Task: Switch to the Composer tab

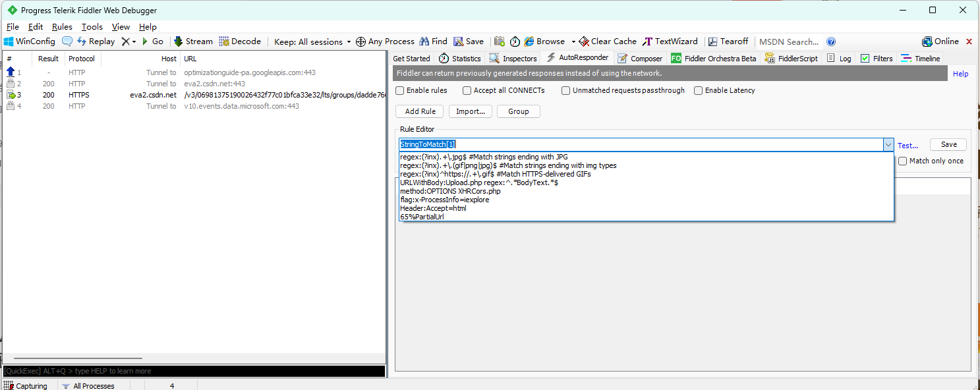Action: coord(639,59)
